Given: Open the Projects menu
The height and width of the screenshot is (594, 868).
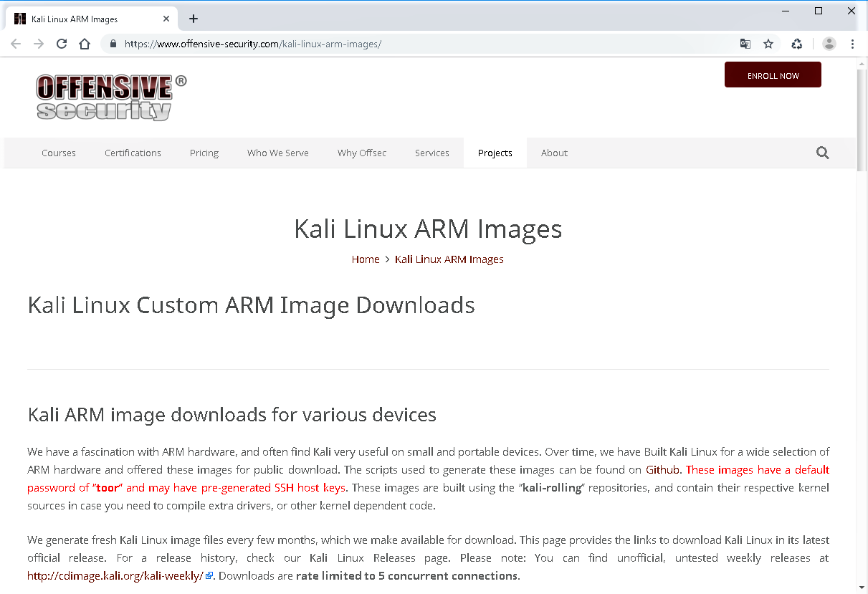Looking at the screenshot, I should coord(495,153).
